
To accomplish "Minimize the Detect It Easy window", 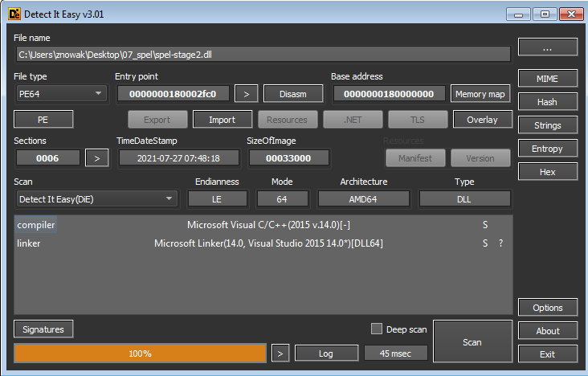I will pos(519,14).
